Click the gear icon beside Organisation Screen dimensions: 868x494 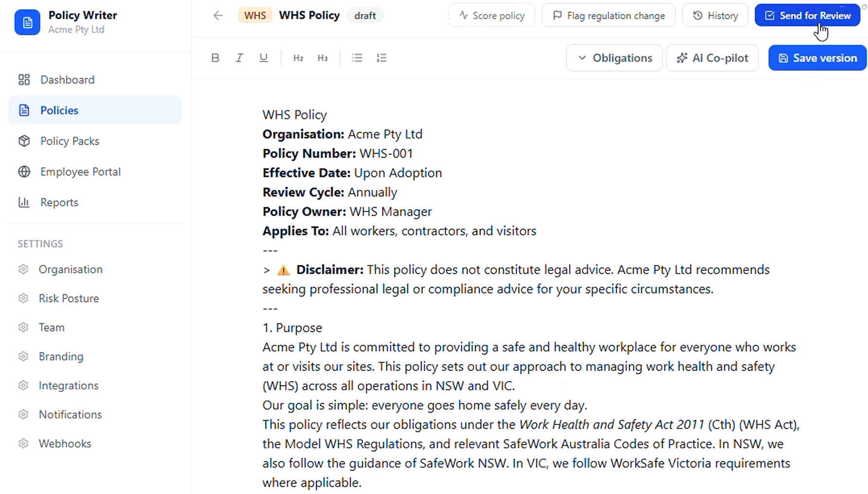click(23, 269)
